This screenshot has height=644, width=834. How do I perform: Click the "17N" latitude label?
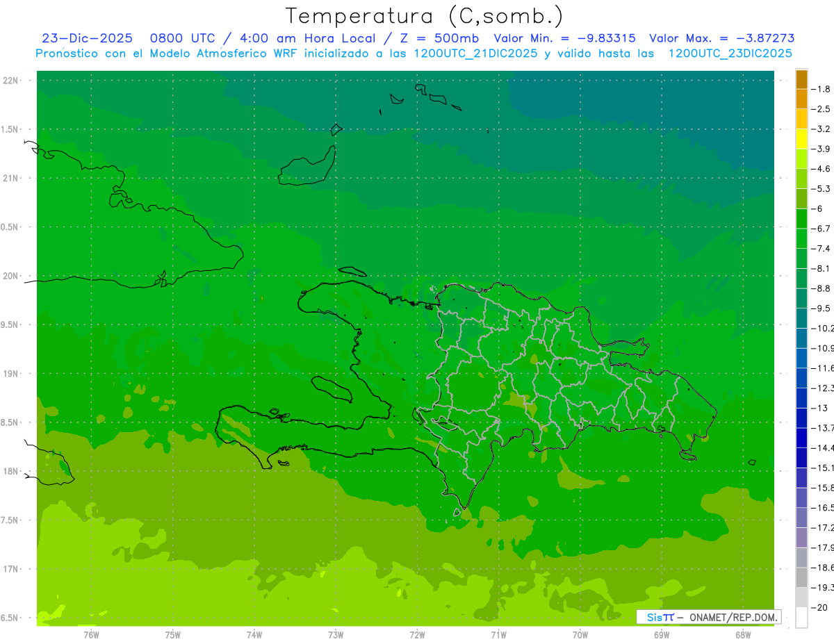11,569
